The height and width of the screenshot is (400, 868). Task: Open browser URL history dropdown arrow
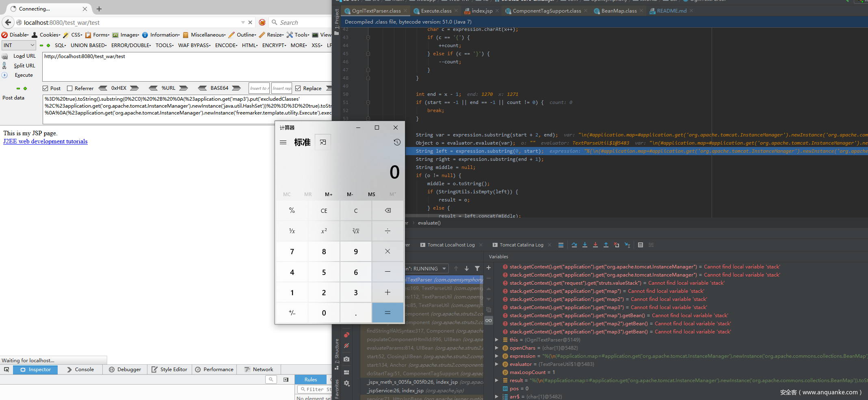[243, 22]
